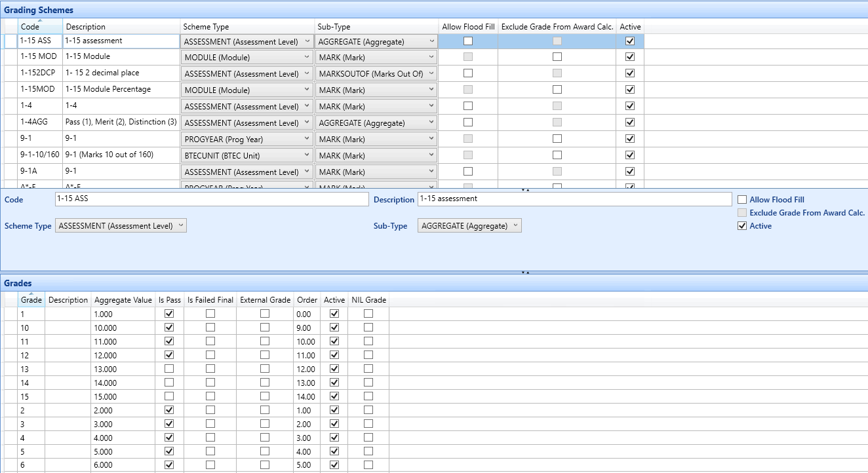868x473 pixels.
Task: Uncheck Active checkbox in detail panel
Action: coord(742,226)
